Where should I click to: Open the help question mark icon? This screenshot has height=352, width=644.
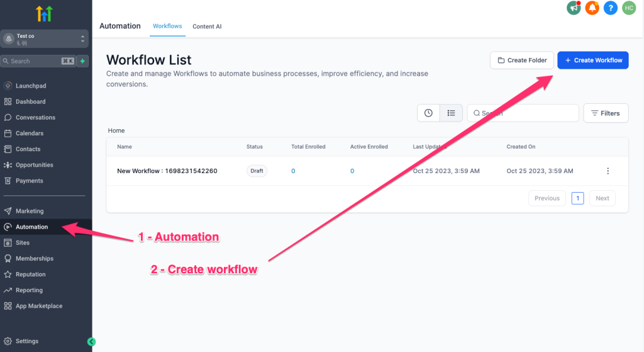click(610, 8)
